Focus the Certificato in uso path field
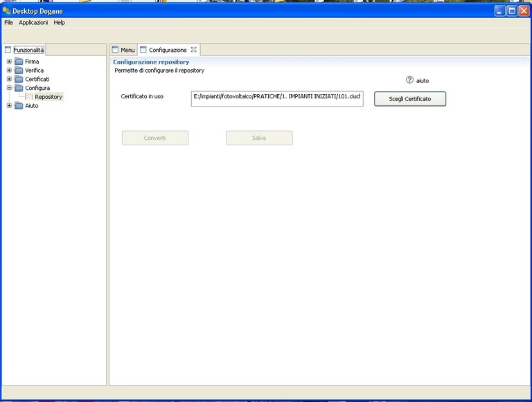 point(277,99)
